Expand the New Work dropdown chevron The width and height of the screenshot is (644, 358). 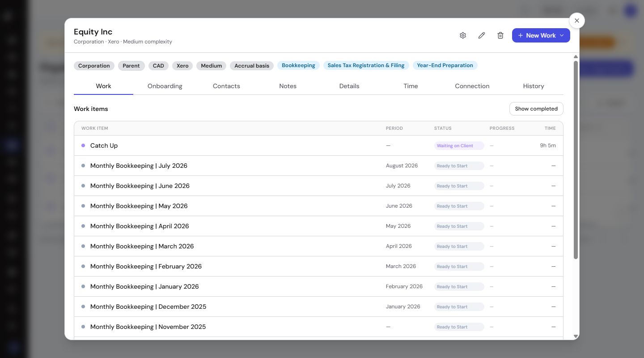click(562, 35)
